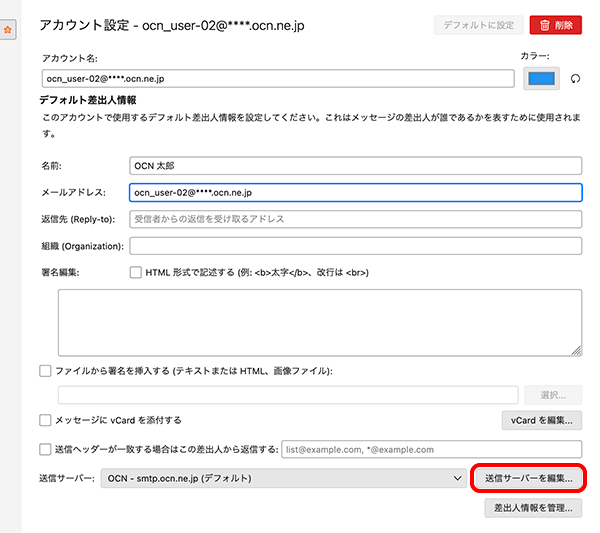Open the account color picker swatch
The image size is (600, 533).
tap(541, 78)
